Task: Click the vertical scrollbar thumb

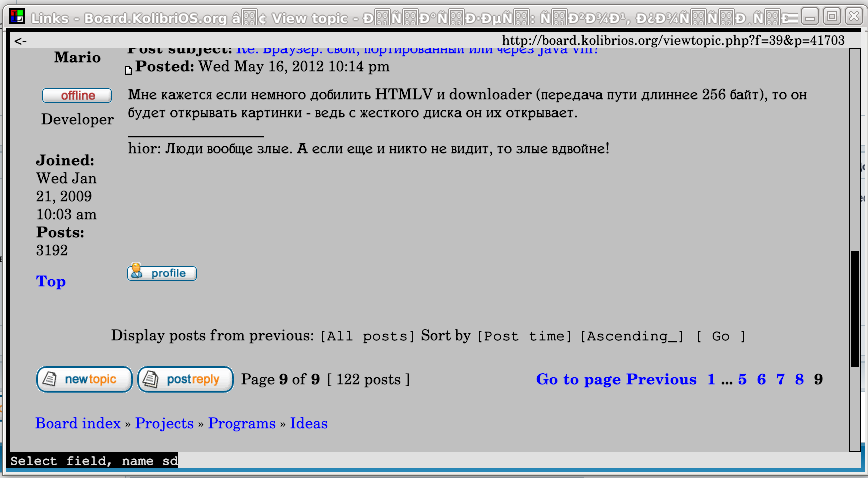Action: [x=855, y=308]
